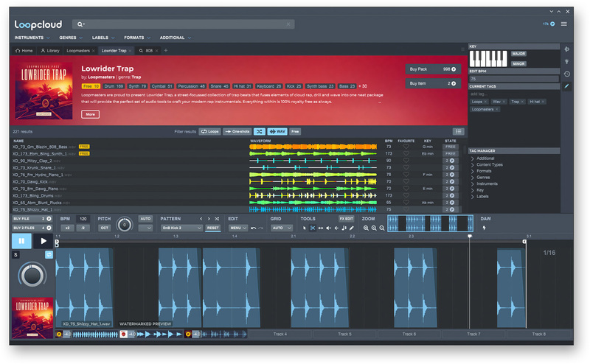Click the list view icon above results
Screen dimensions: 590x364
[458, 131]
